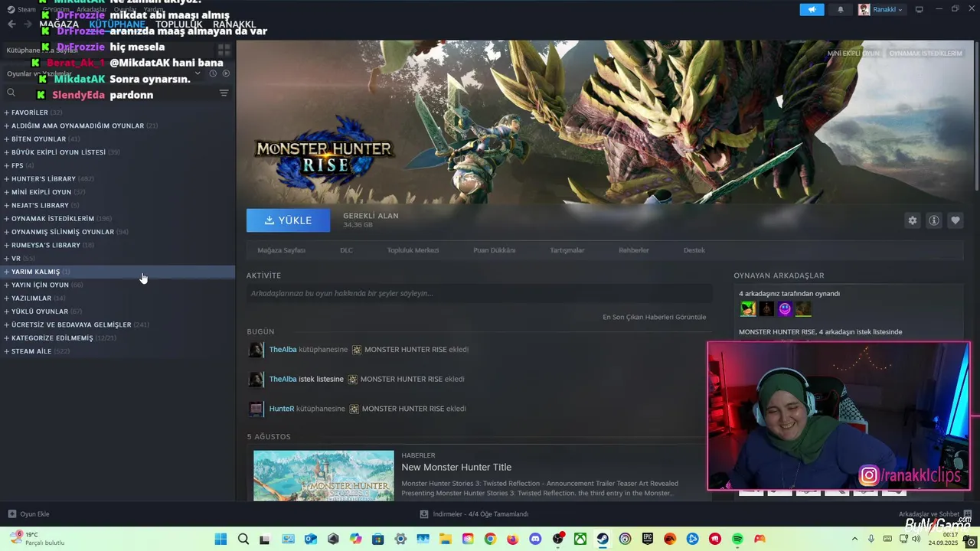The height and width of the screenshot is (551, 980).
Task: Go to RANAKKL profile in top navigation
Action: click(234, 24)
